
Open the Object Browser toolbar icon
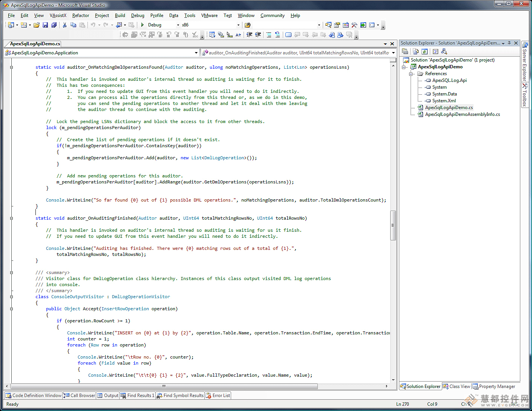coord(346,25)
